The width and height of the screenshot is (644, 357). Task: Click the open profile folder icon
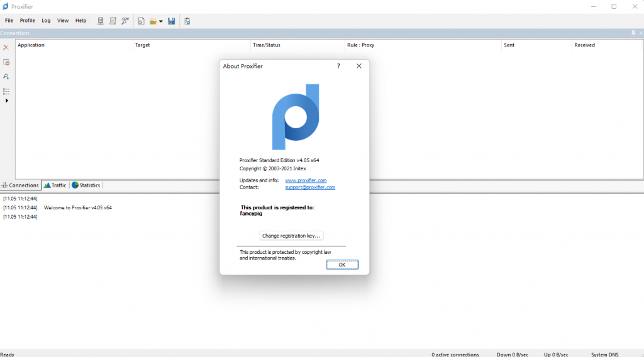pyautogui.click(x=153, y=21)
